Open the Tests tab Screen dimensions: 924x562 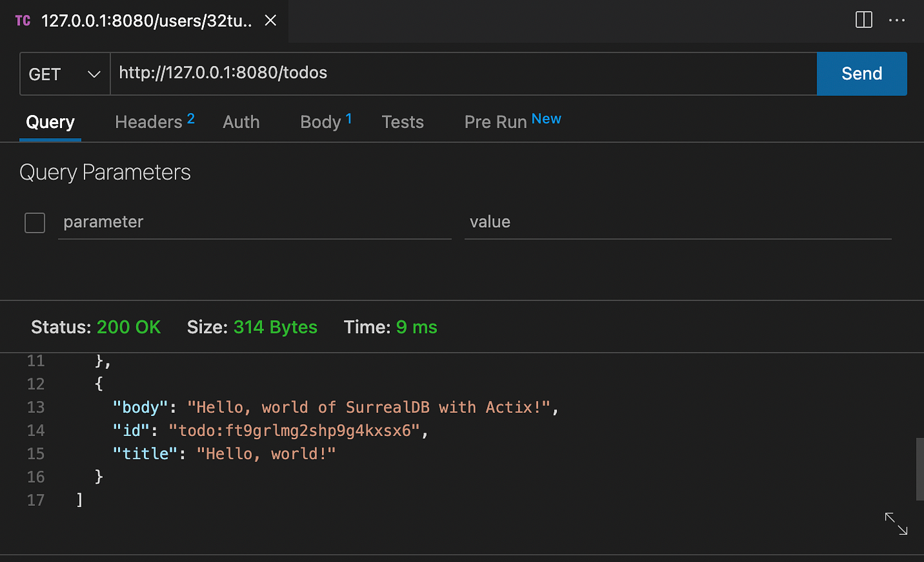tap(403, 122)
